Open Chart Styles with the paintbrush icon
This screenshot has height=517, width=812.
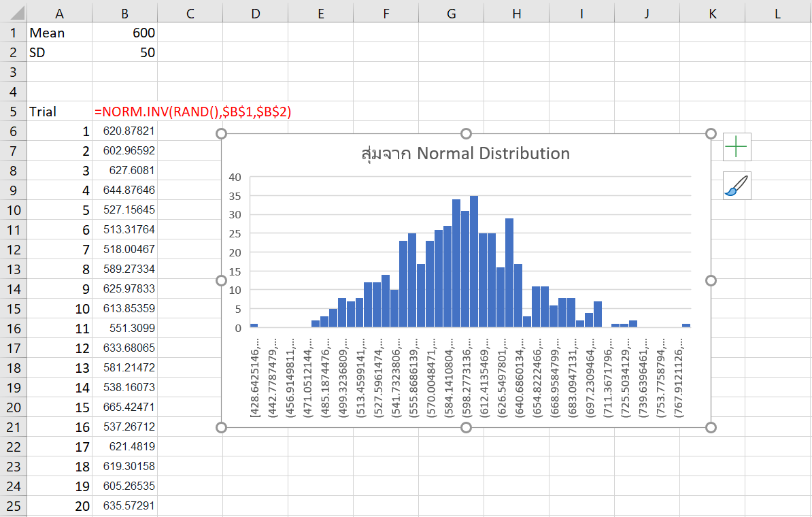pos(737,185)
